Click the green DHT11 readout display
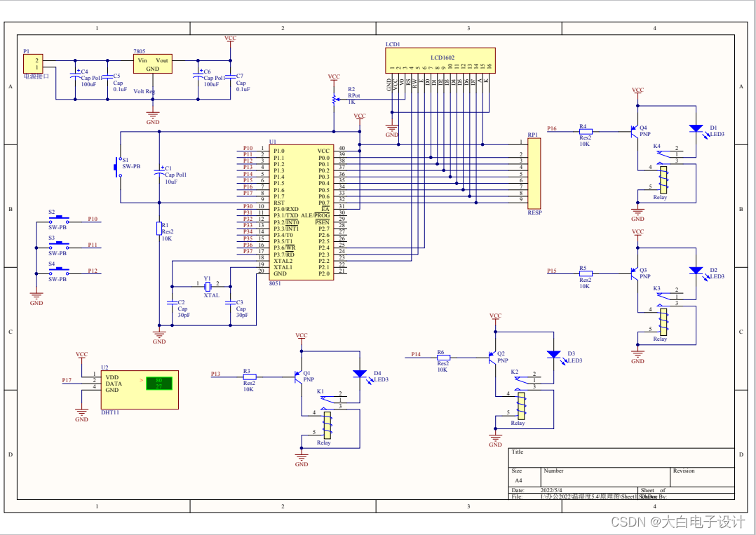Image resolution: width=756 pixels, height=535 pixels. click(158, 384)
